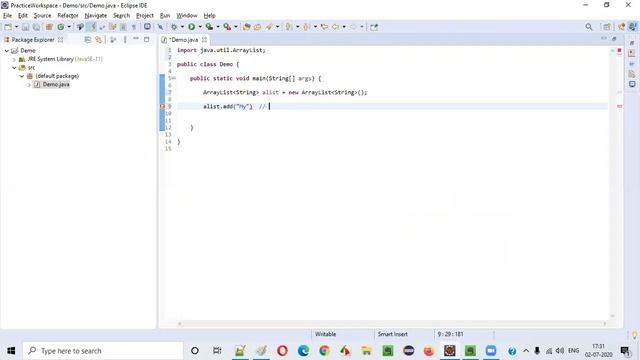
Task: Collapse All in Package Explorer
Action: click(x=87, y=40)
